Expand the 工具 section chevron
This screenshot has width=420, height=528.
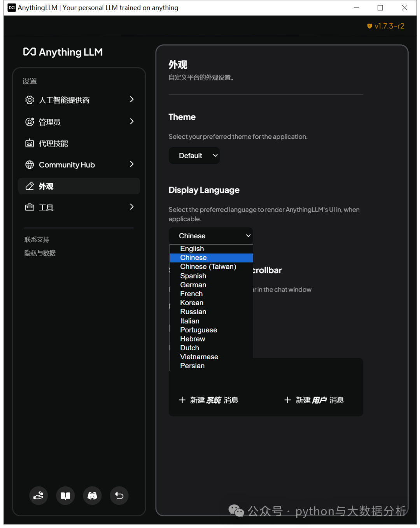[x=132, y=207]
